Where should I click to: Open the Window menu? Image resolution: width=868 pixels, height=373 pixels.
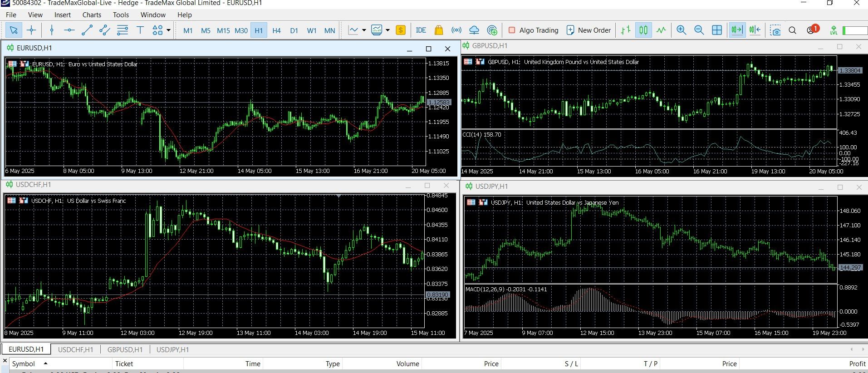(153, 15)
